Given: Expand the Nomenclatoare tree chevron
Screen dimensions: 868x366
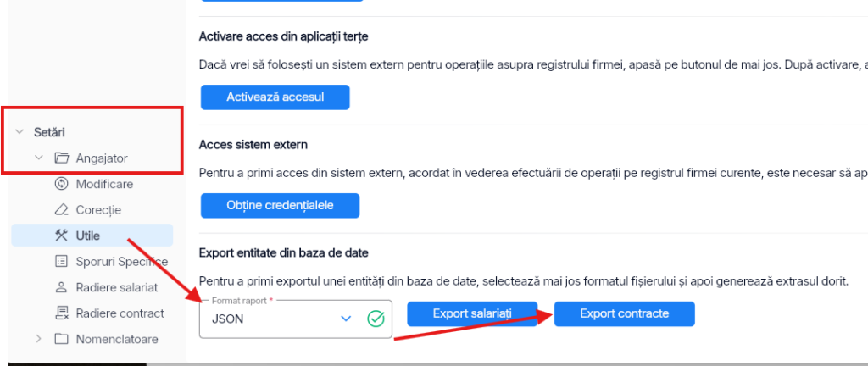Looking at the screenshot, I should pyautogui.click(x=38, y=339).
